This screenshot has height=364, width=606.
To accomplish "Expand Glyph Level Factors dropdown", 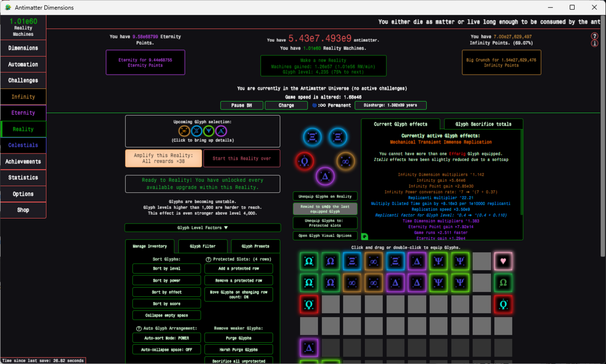I will click(203, 228).
